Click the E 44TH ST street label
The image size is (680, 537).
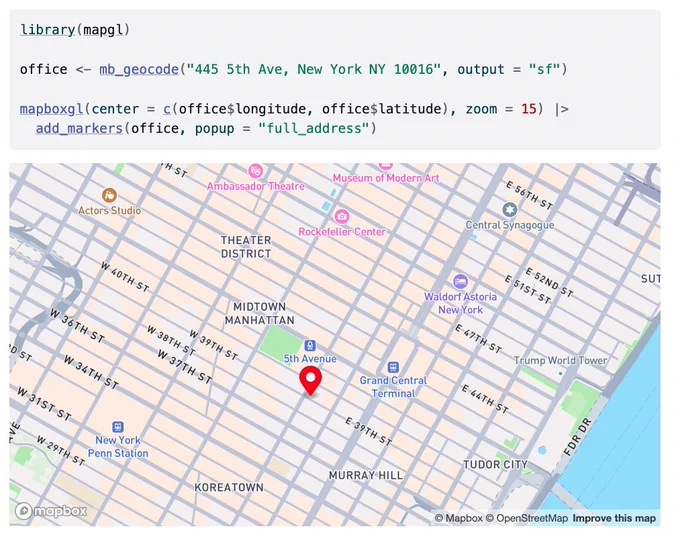(485, 399)
